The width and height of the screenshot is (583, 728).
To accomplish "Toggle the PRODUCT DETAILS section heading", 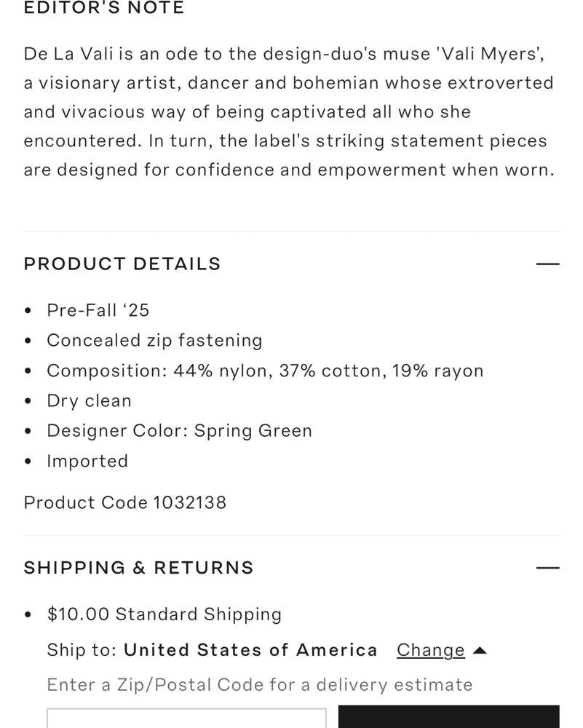I will [x=122, y=264].
